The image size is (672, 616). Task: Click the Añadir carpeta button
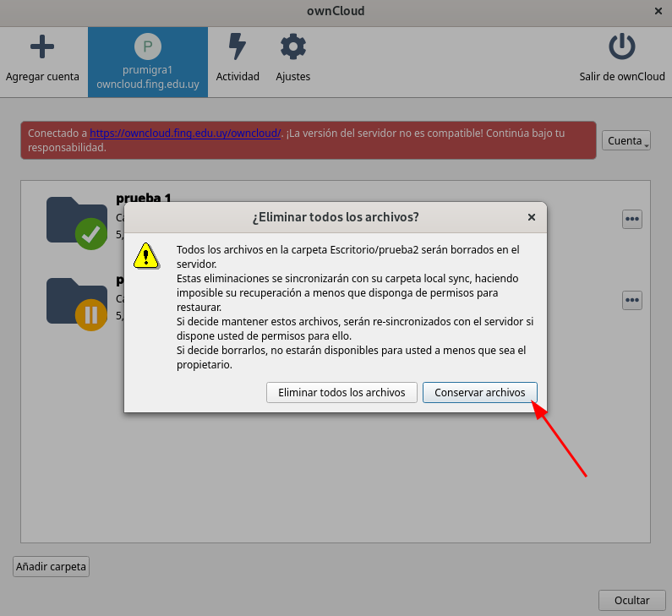coord(51,567)
